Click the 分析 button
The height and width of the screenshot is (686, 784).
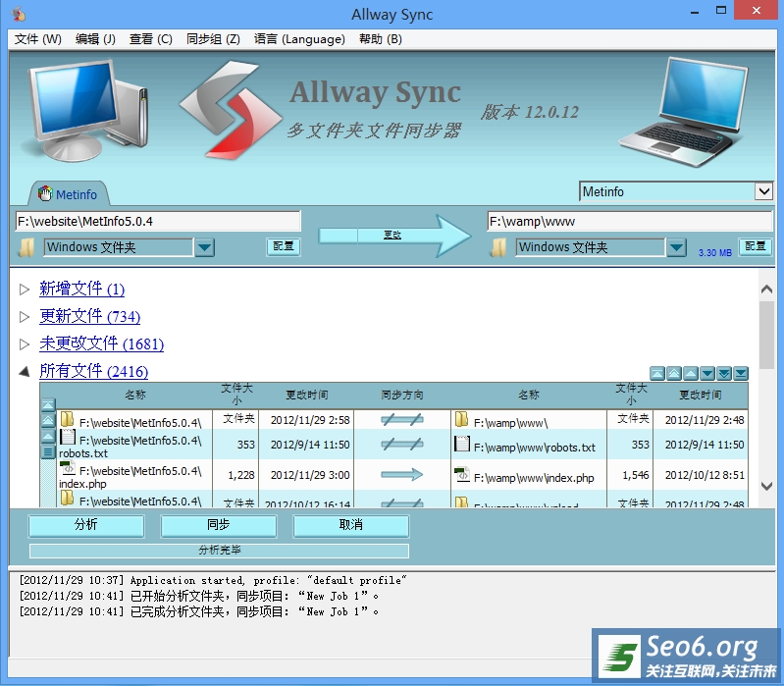tap(86, 525)
